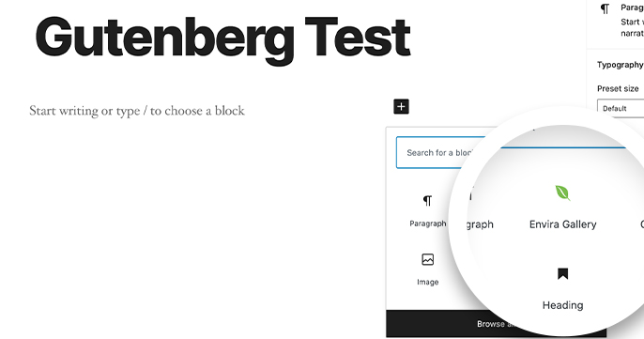644x339 pixels.
Task: Choose the Image block icon
Action: 427,259
